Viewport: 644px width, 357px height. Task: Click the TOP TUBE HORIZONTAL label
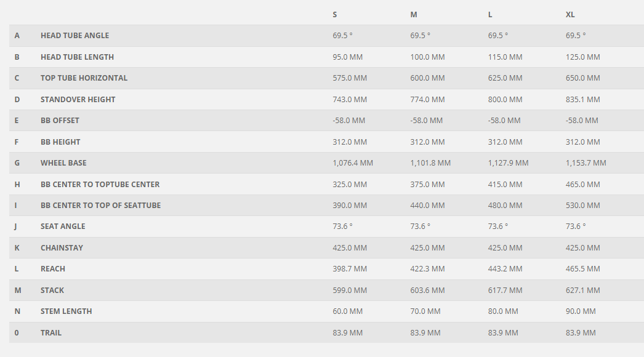click(x=84, y=78)
